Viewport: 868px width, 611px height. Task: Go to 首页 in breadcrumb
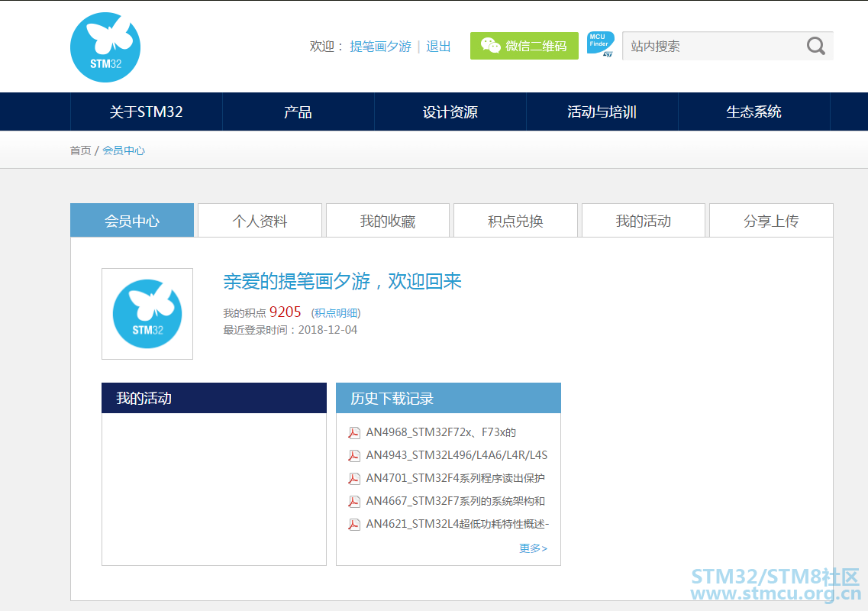coord(80,150)
